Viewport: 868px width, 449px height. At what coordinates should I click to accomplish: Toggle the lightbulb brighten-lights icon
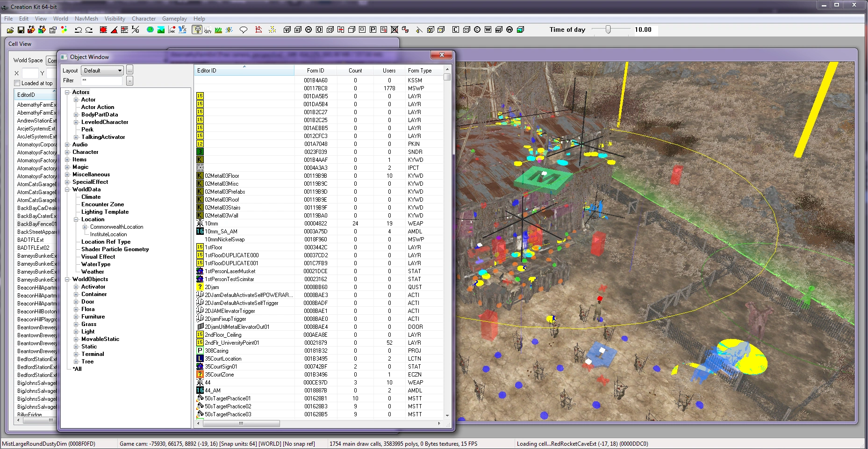(x=197, y=30)
